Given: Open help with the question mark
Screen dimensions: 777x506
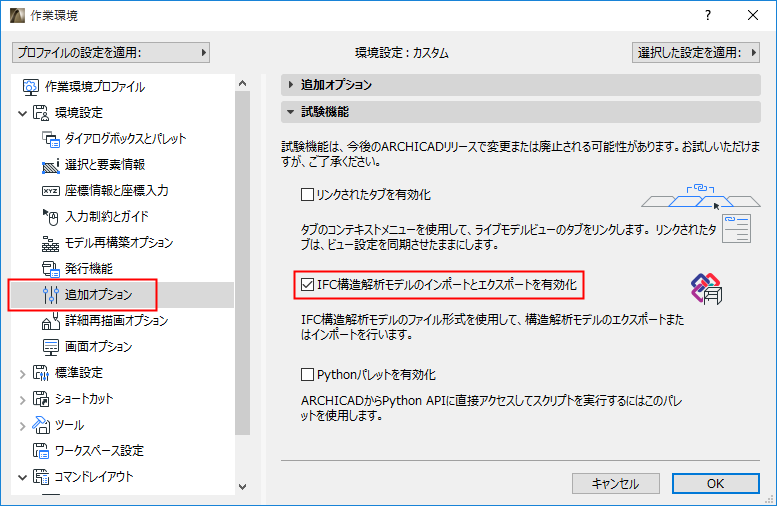Looking at the screenshot, I should coord(708,15).
